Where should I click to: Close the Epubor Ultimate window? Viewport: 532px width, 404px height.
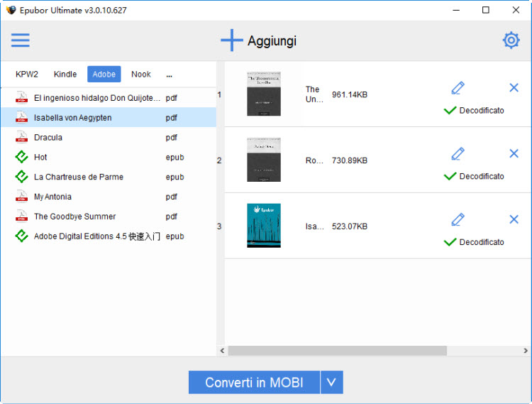coord(516,10)
